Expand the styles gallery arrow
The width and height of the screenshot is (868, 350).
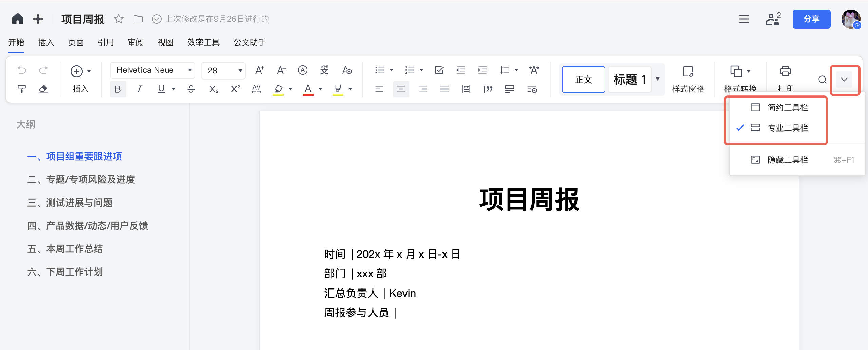(x=658, y=79)
